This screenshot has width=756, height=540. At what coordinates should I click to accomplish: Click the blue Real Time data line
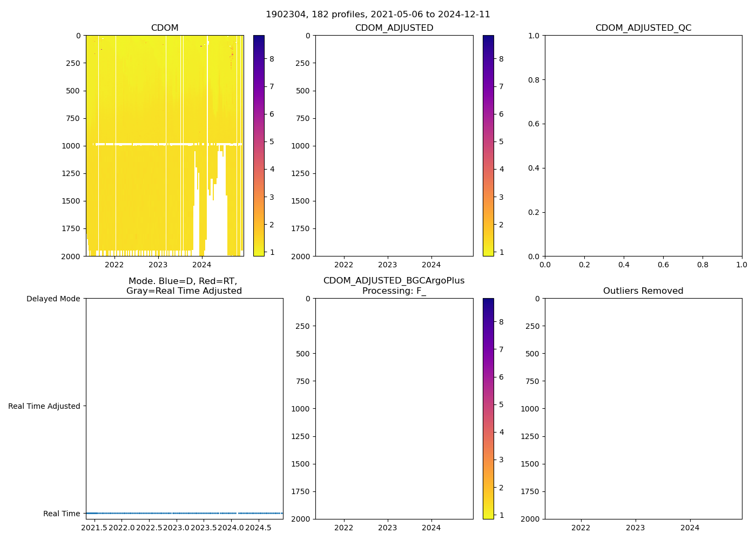tap(184, 513)
